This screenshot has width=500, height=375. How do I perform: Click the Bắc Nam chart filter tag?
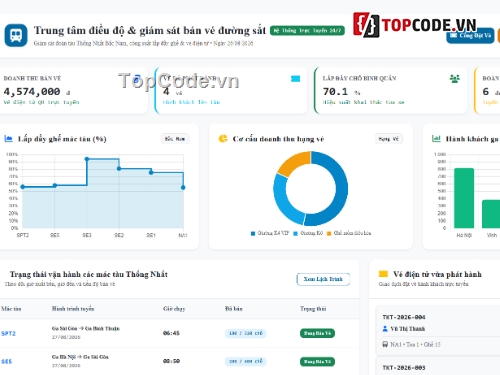click(175, 139)
